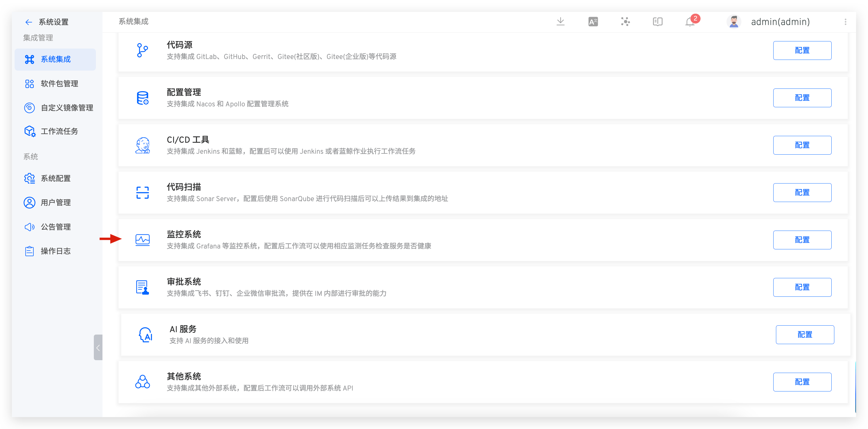The image size is (868, 429).
Task: Click the AI 服务 title
Action: coord(183,329)
